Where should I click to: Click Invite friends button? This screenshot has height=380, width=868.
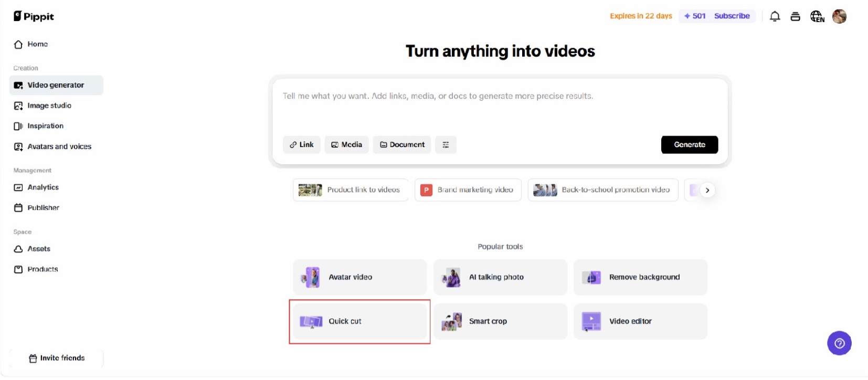[57, 358]
